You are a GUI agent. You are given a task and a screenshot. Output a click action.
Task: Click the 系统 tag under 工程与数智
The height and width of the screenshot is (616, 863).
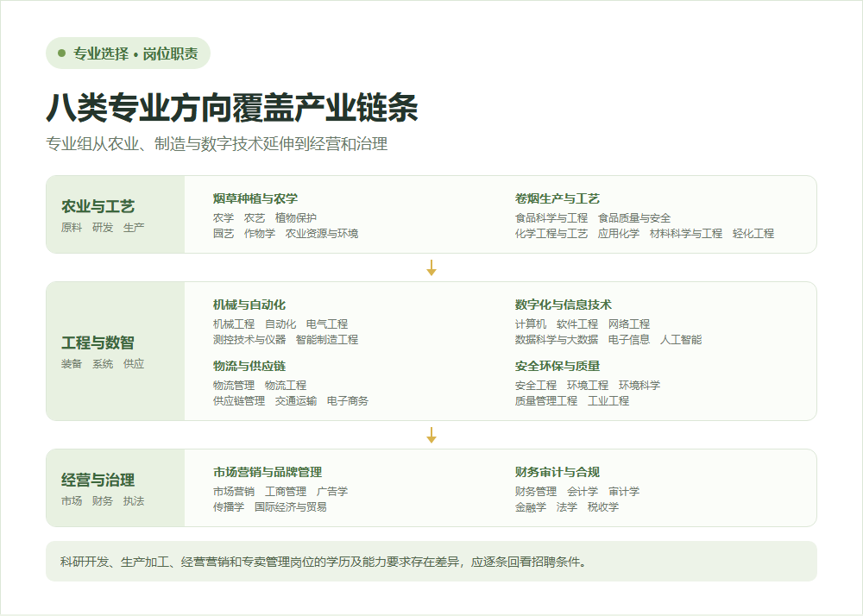click(x=103, y=364)
